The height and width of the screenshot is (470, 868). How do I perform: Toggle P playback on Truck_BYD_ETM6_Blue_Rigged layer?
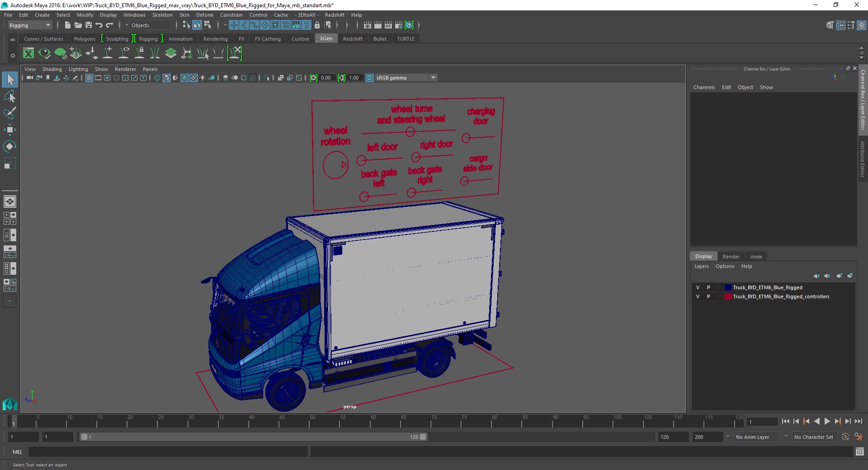point(708,287)
